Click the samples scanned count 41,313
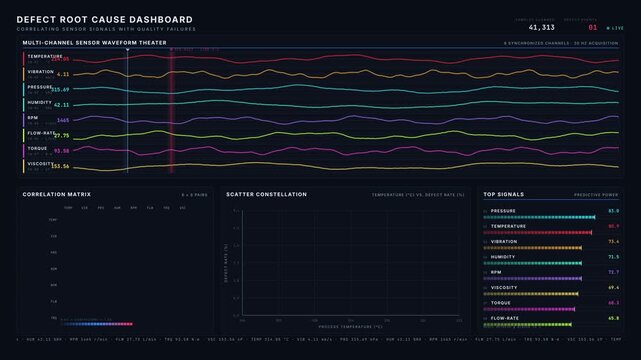The image size is (641, 360). (542, 27)
